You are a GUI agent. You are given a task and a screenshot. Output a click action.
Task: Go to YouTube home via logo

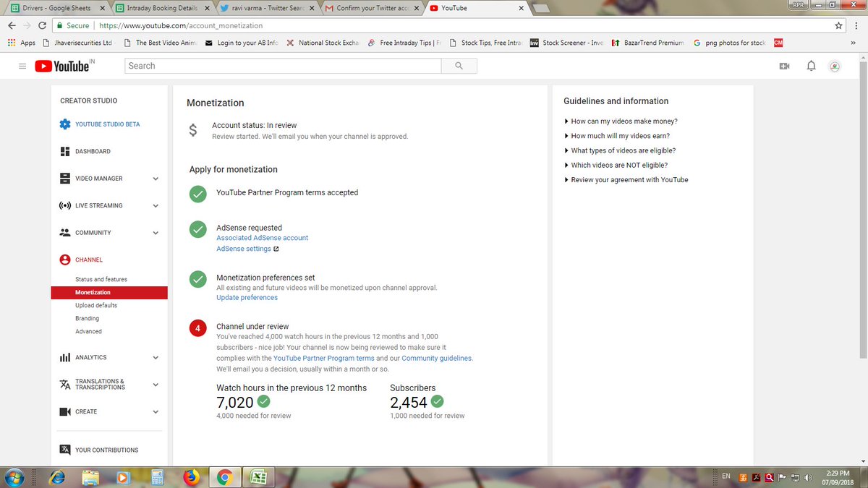point(62,66)
